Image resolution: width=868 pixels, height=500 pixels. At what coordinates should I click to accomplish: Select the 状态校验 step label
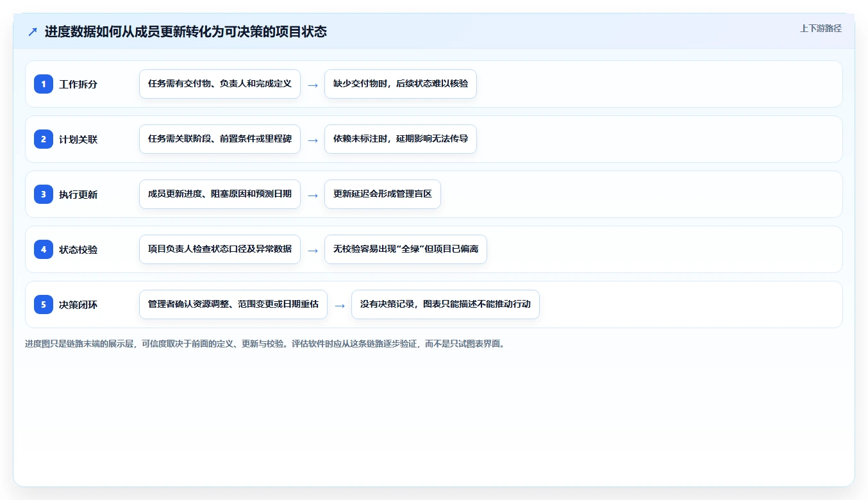pyautogui.click(x=78, y=249)
